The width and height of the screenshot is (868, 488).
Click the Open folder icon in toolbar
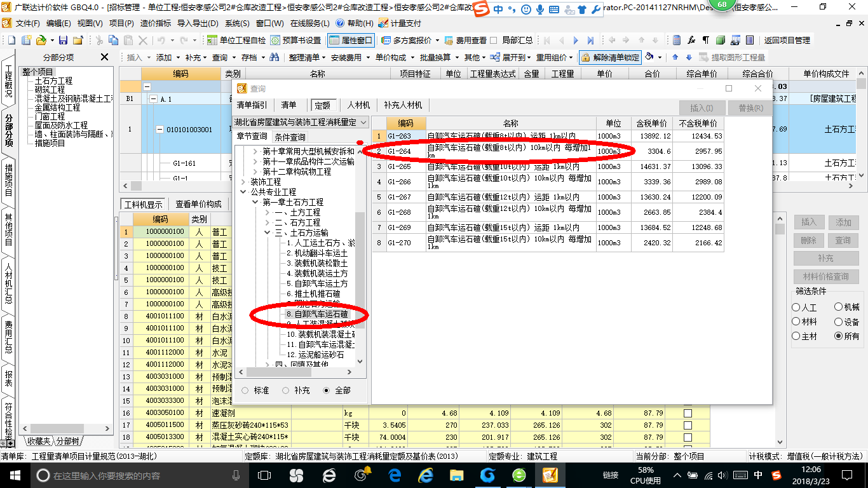click(x=41, y=40)
